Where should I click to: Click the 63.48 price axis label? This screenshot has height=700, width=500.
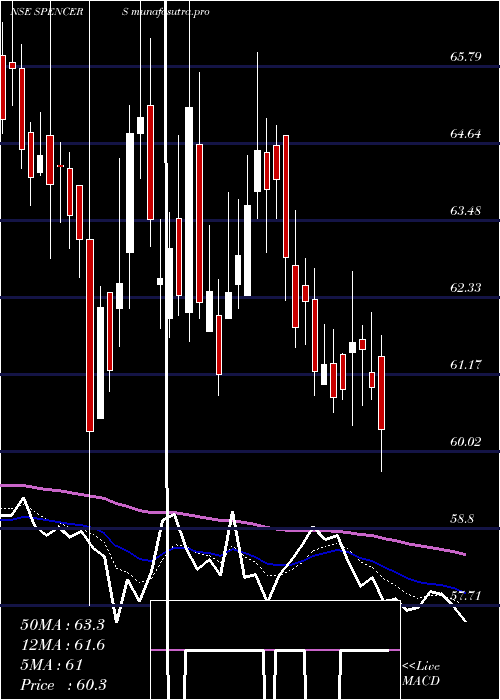click(x=466, y=210)
